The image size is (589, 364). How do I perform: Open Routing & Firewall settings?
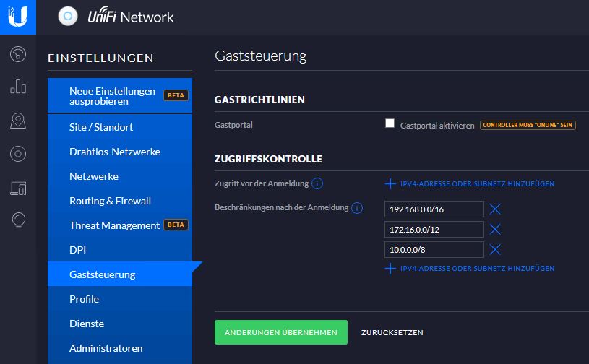click(110, 201)
